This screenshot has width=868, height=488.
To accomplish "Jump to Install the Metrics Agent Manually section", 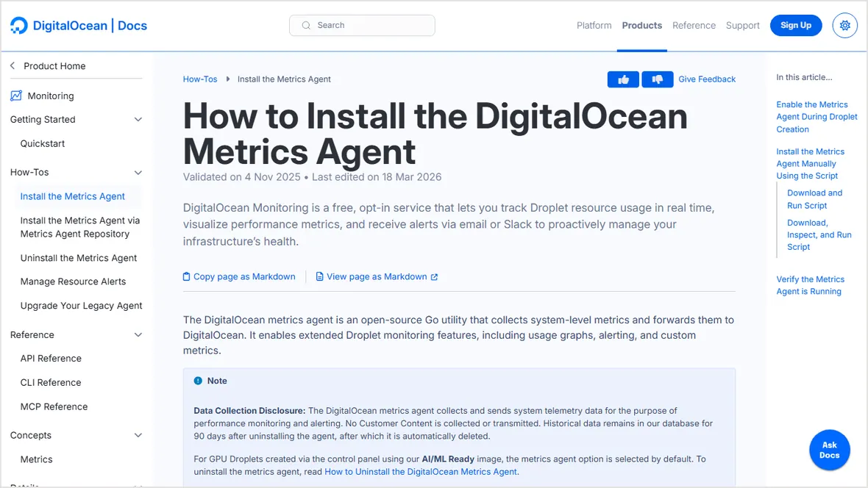I will coord(810,164).
